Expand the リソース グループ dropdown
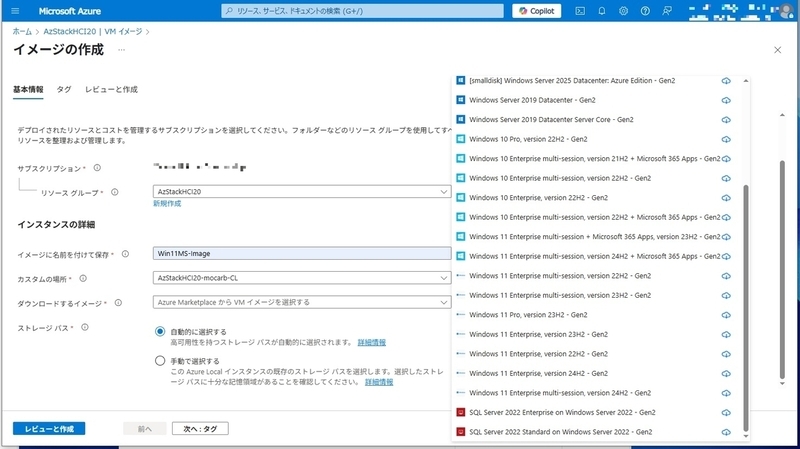800x449 pixels. (x=443, y=192)
